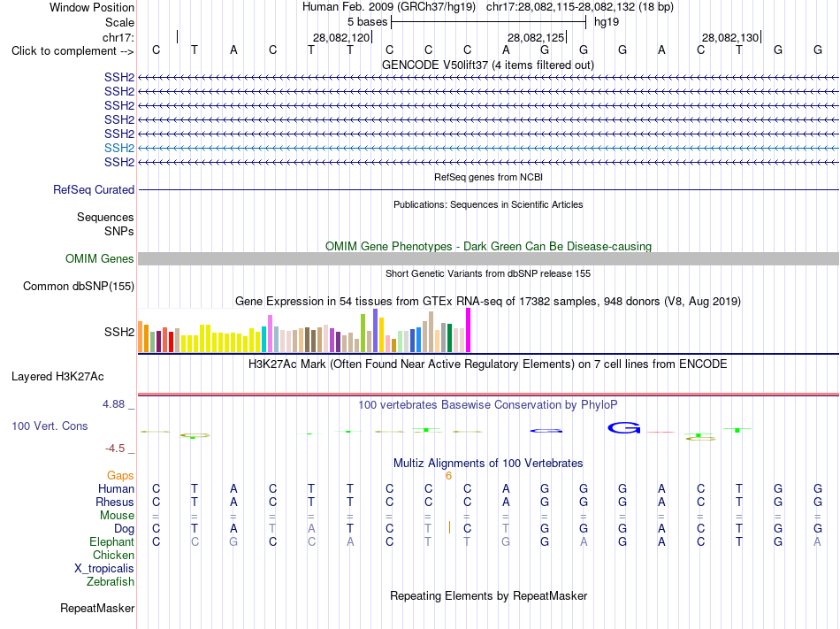Click the magenta bar in GTEx expression chart
The width and height of the screenshot is (840, 629).
[x=469, y=330]
